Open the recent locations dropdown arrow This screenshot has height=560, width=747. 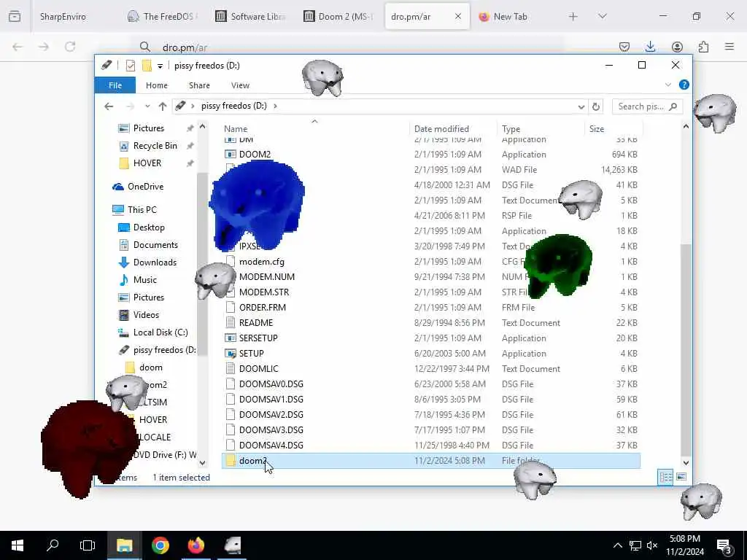click(147, 106)
